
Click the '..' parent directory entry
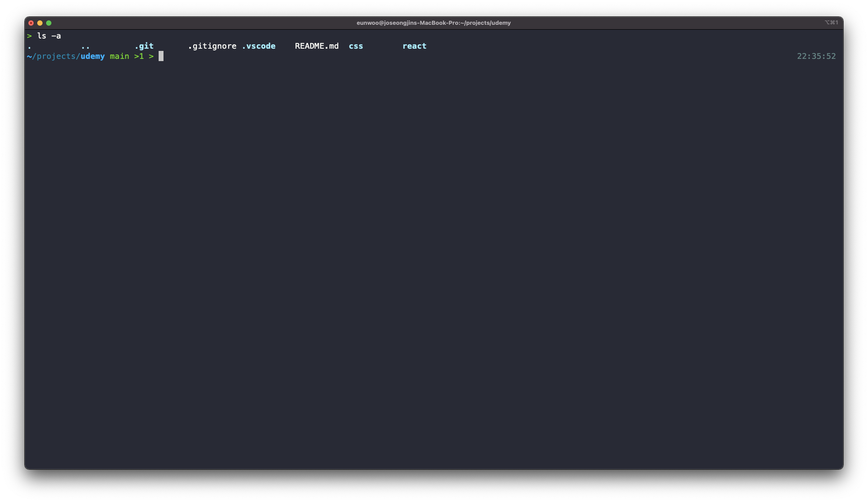pos(86,46)
